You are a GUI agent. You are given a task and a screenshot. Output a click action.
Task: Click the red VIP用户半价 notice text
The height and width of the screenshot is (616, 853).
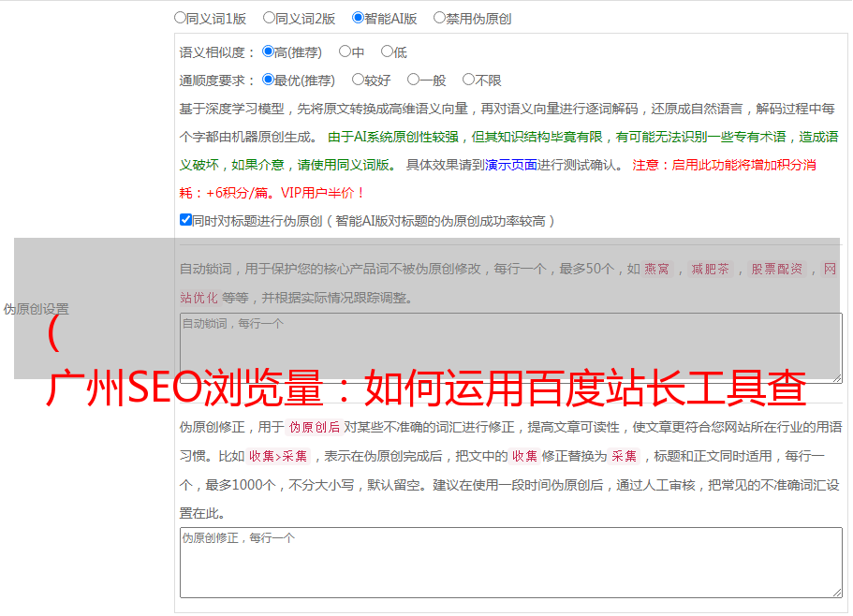(322, 193)
